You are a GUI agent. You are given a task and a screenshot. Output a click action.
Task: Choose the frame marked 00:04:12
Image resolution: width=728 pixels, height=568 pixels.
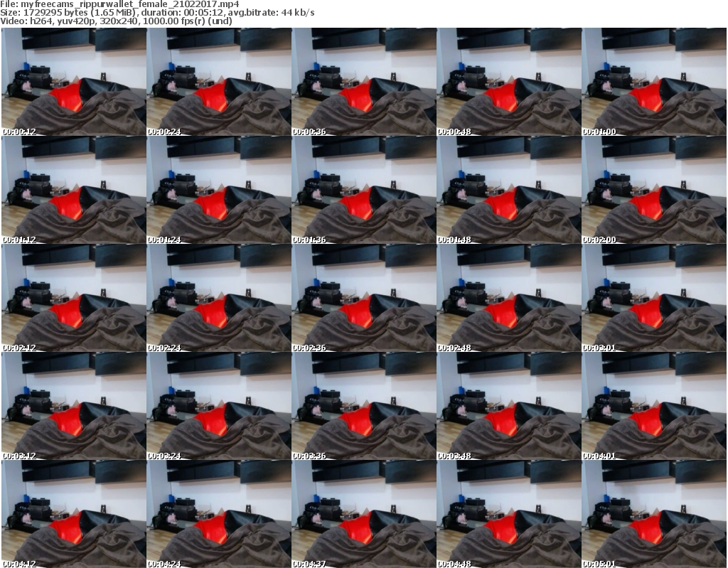coord(74,514)
